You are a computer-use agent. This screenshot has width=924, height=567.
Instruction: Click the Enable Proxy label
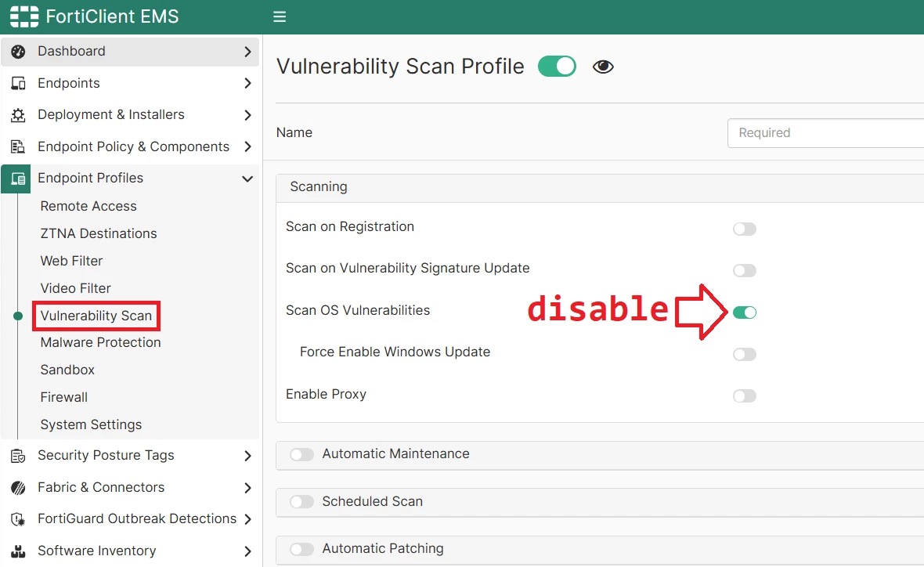326,394
